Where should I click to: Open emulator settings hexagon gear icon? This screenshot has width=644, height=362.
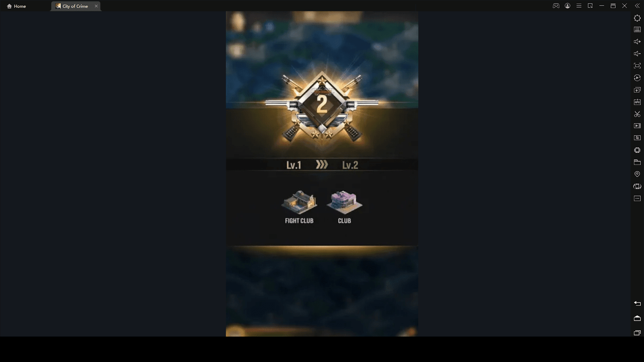click(x=637, y=18)
